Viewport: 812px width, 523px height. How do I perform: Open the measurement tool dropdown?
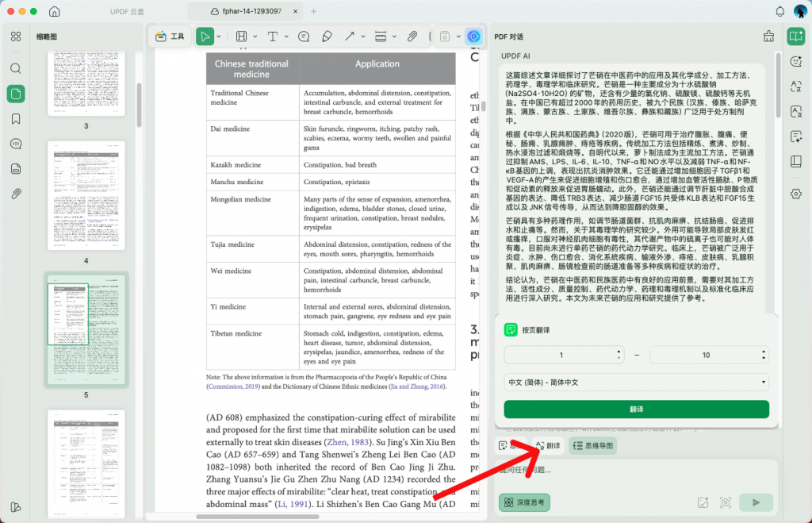coord(395,37)
